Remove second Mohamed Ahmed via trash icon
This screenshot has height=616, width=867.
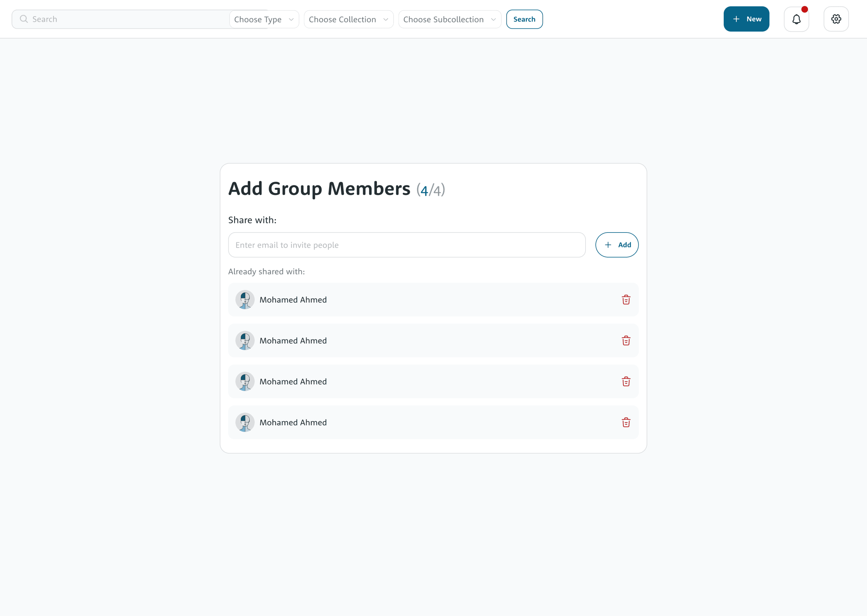click(x=626, y=340)
